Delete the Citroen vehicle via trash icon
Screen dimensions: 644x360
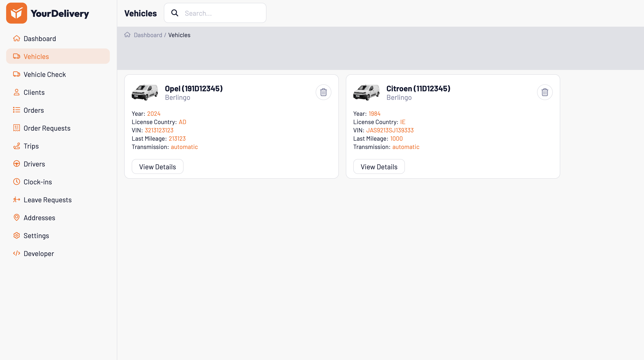[545, 92]
